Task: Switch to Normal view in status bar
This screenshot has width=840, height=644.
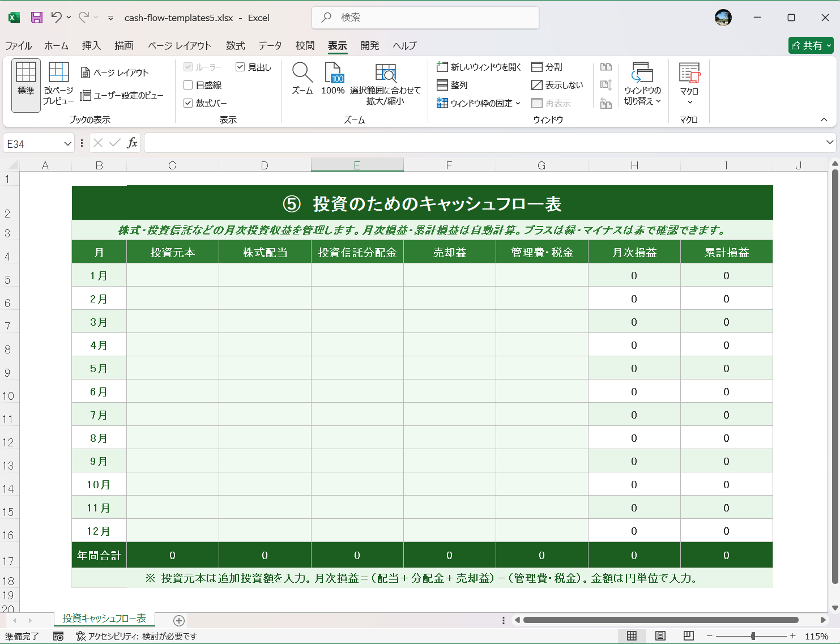Action: [x=632, y=636]
